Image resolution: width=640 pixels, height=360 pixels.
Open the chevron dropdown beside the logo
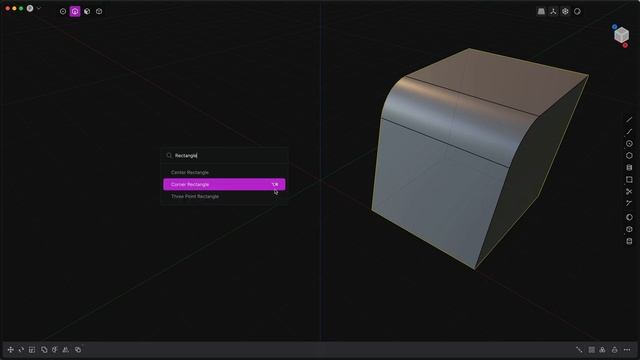click(x=39, y=8)
